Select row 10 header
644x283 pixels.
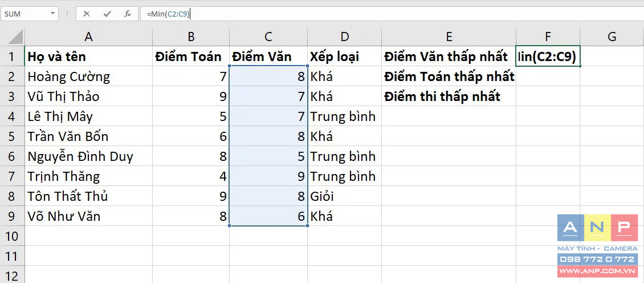[x=12, y=236]
